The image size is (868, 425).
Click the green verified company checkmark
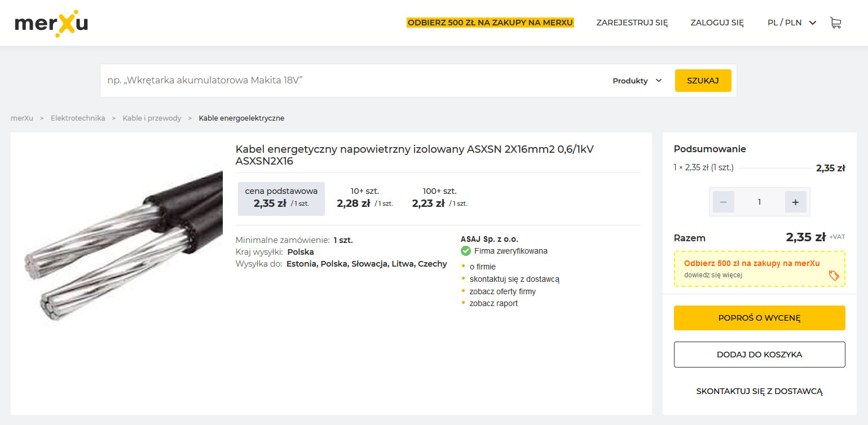466,251
